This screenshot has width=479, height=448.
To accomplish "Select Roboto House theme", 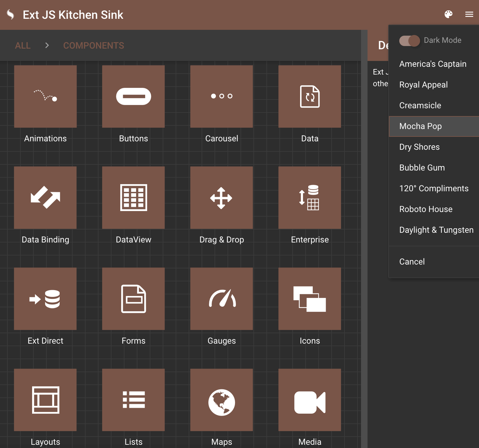I will (x=434, y=209).
